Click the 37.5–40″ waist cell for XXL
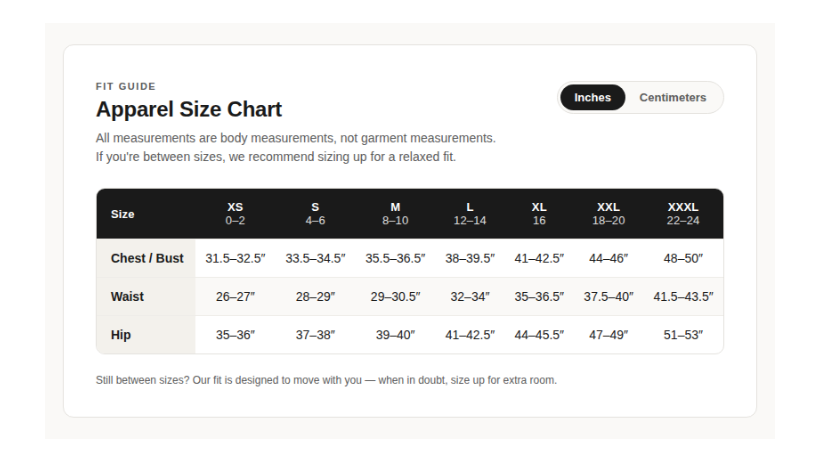Image resolution: width=820 pixels, height=462 pixels. (609, 297)
